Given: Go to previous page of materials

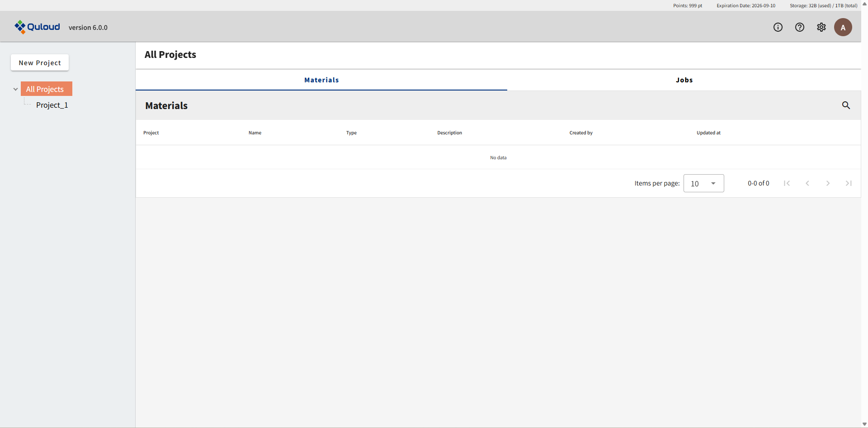Looking at the screenshot, I should pos(807,183).
